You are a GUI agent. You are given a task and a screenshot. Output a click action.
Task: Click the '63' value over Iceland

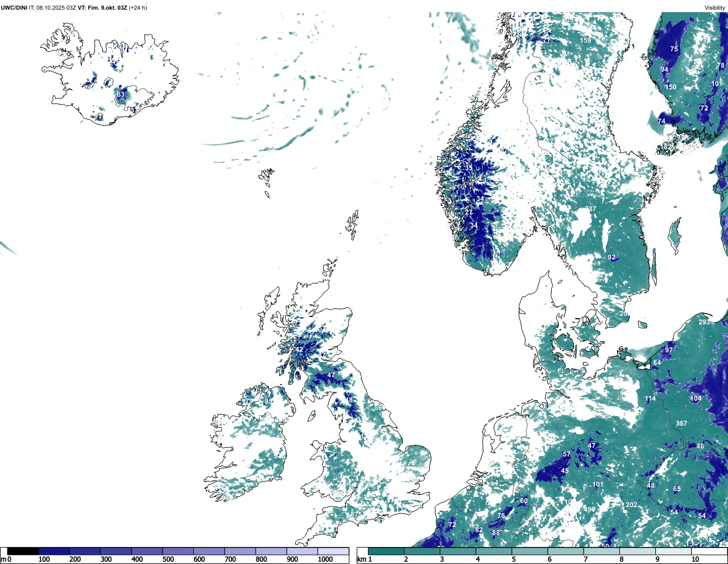tap(121, 94)
